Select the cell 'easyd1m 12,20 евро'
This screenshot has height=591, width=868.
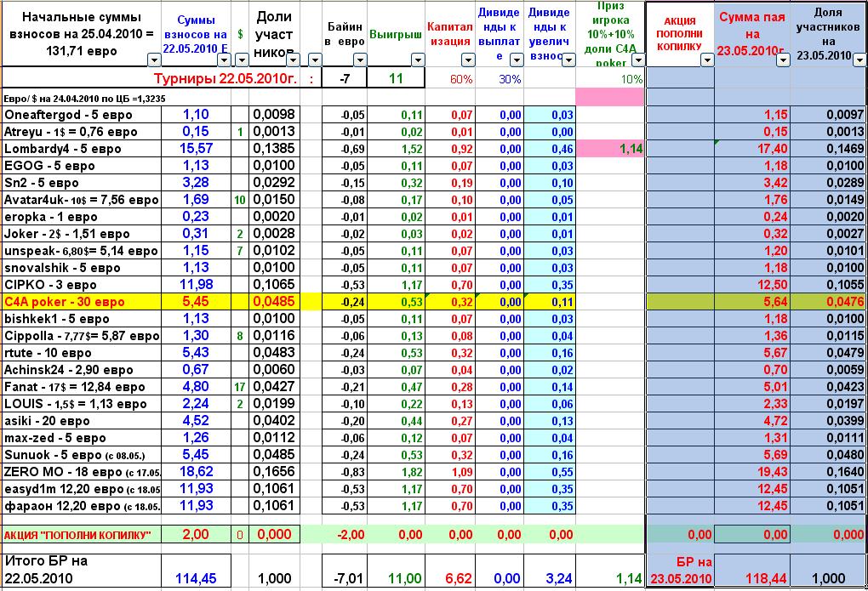[x=82, y=489]
